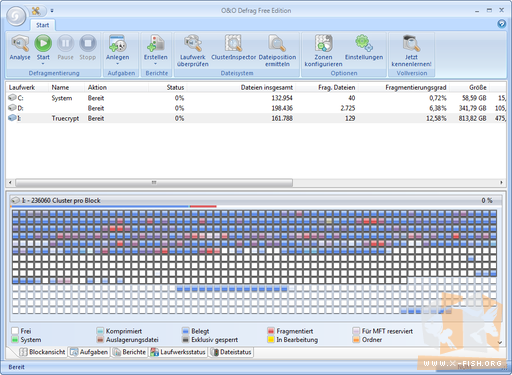The height and width of the screenshot is (375, 512).
Task: Click the Analyse drive icon
Action: (20, 43)
